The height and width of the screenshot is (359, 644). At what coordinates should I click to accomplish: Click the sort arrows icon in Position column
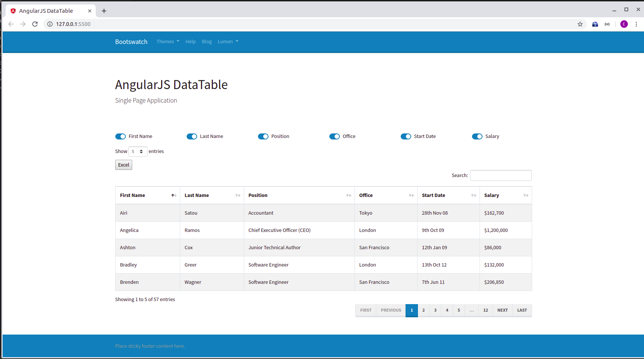pos(348,195)
